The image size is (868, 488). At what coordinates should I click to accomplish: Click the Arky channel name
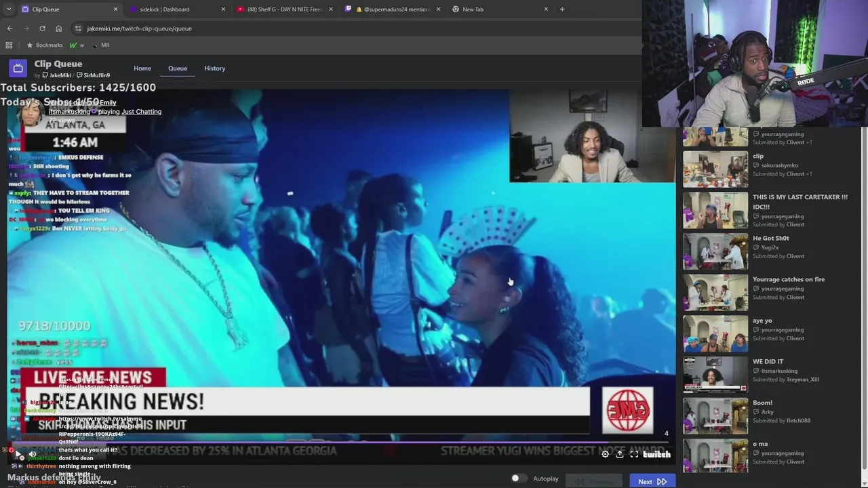(x=767, y=412)
